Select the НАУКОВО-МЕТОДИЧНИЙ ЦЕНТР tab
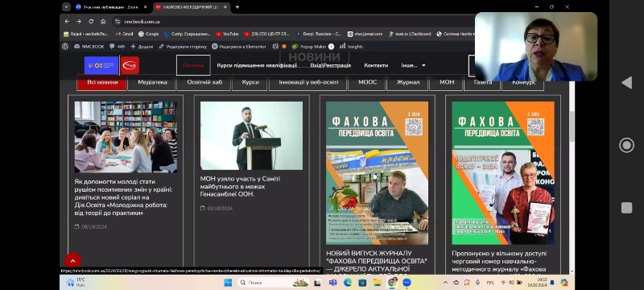Viewport: 644px width, 290px height. coord(192,7)
